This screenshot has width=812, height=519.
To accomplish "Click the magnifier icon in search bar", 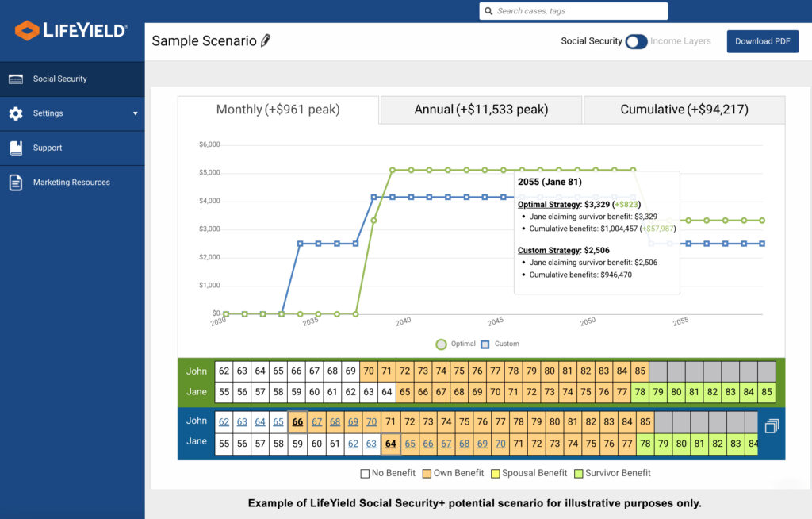I will coord(488,11).
